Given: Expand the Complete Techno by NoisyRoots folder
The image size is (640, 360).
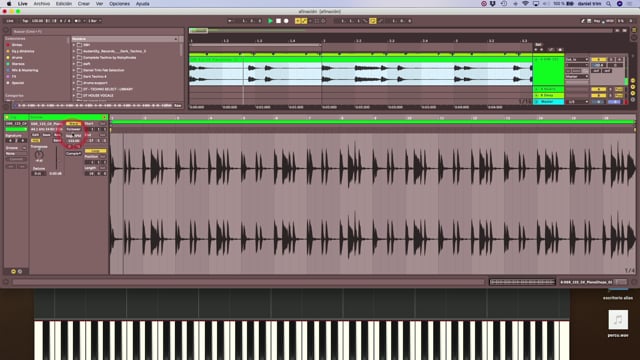Looking at the screenshot, I should (74, 58).
